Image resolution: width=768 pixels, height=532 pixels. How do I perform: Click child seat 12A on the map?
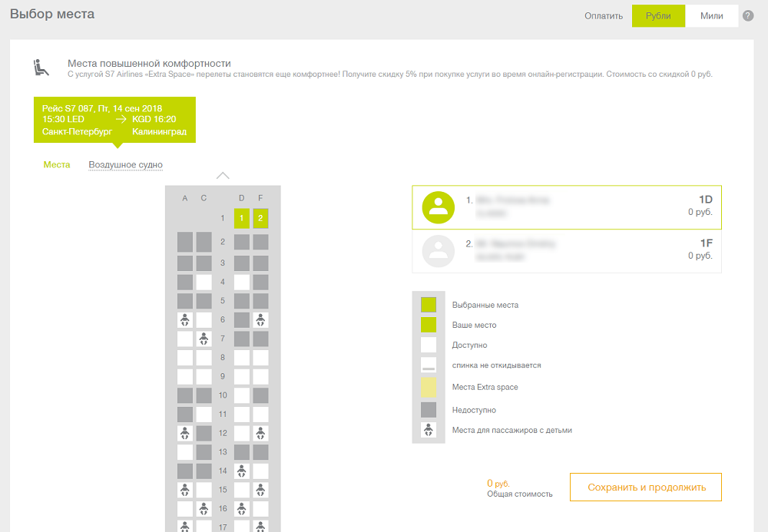tap(185, 433)
